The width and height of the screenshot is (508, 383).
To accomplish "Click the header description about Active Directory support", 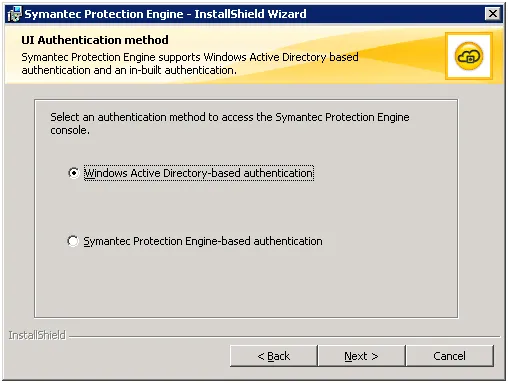I will (190, 63).
